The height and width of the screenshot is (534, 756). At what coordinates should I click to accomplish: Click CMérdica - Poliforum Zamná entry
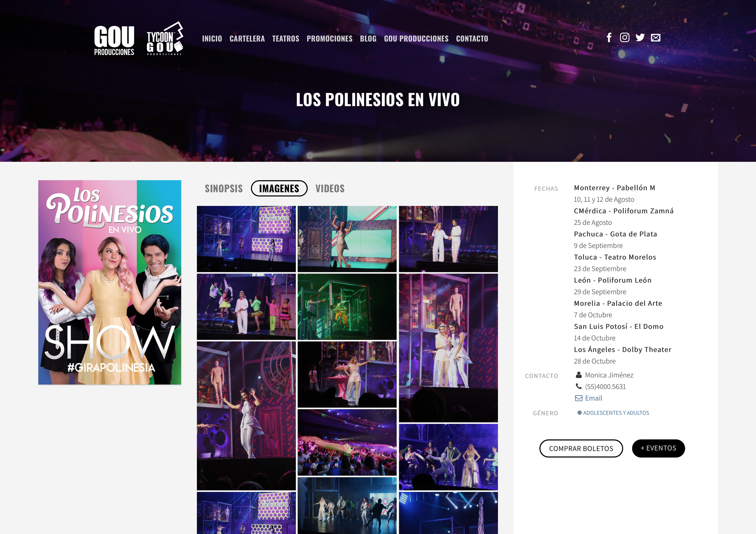(624, 211)
